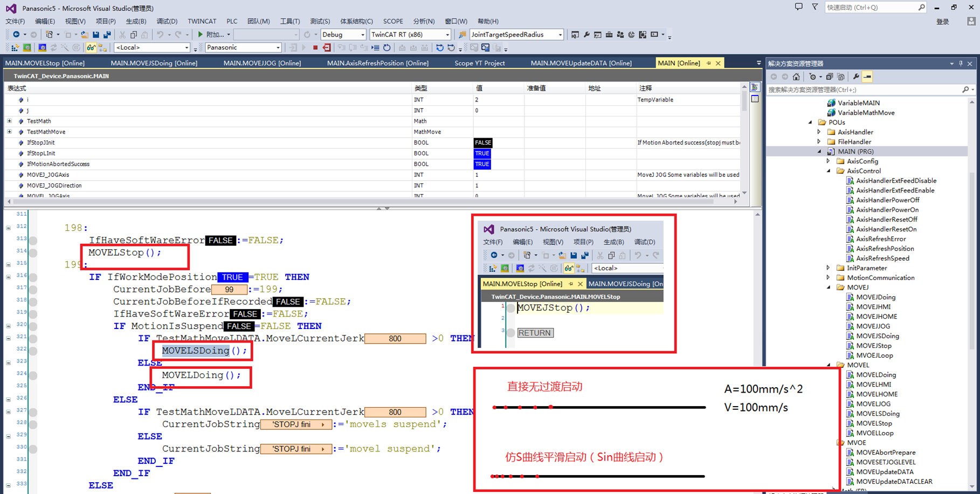
Task: Open the document tab list dropdown arrow
Action: pos(758,63)
